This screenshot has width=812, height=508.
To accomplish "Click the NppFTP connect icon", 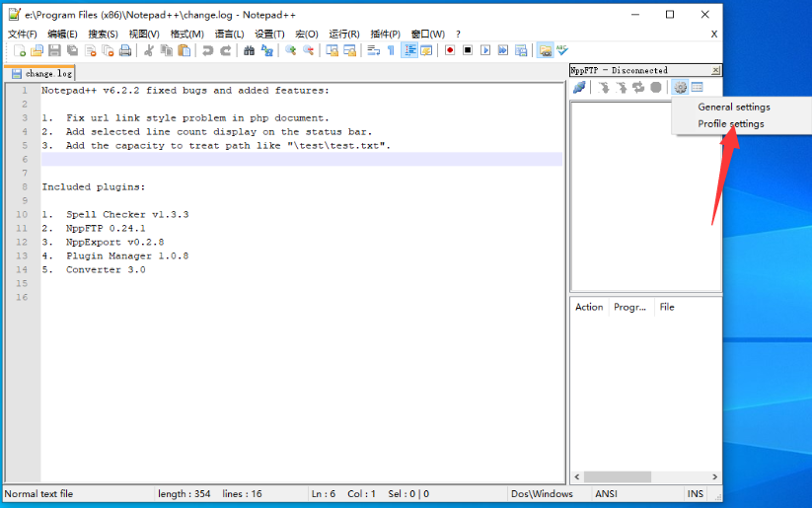I will [x=579, y=88].
